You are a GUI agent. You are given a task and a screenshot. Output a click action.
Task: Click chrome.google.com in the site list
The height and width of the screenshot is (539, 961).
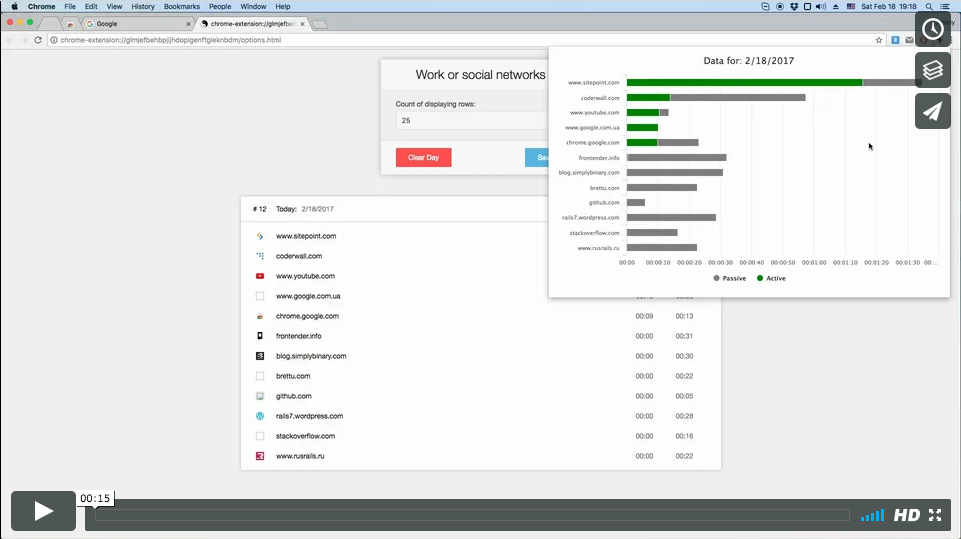307,316
